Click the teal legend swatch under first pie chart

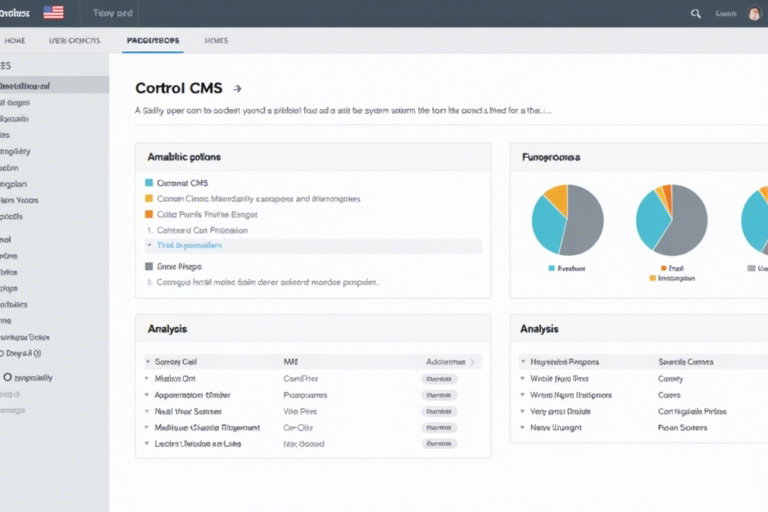coord(551,268)
